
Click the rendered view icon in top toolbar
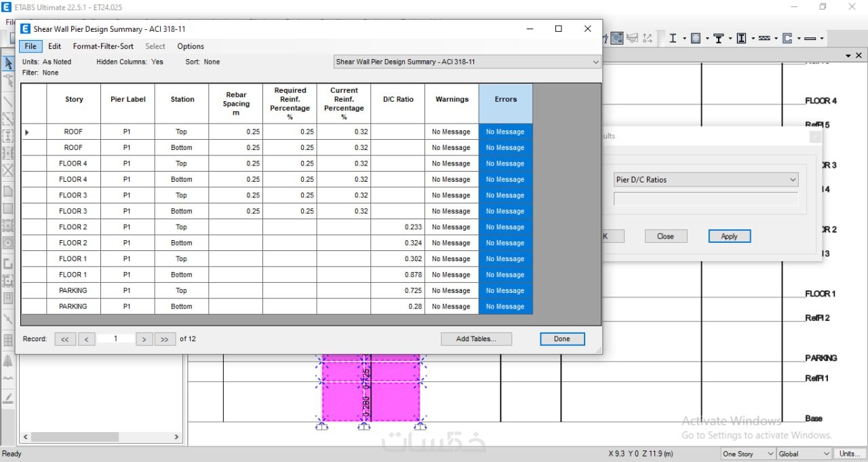coord(617,38)
